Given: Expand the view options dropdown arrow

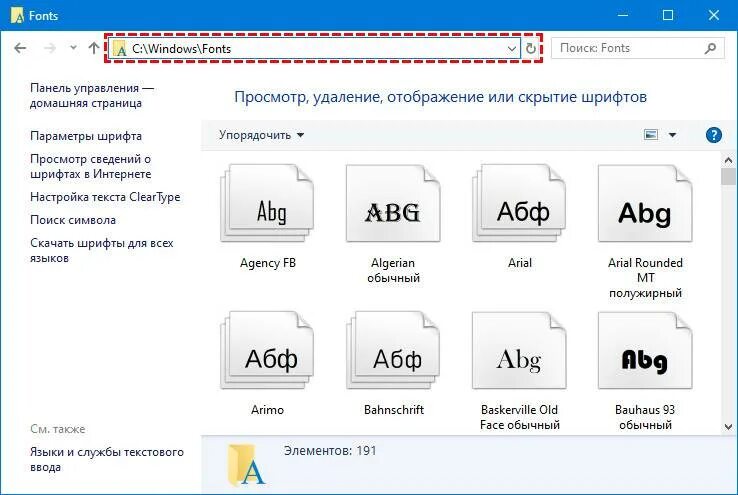Looking at the screenshot, I should (x=673, y=136).
